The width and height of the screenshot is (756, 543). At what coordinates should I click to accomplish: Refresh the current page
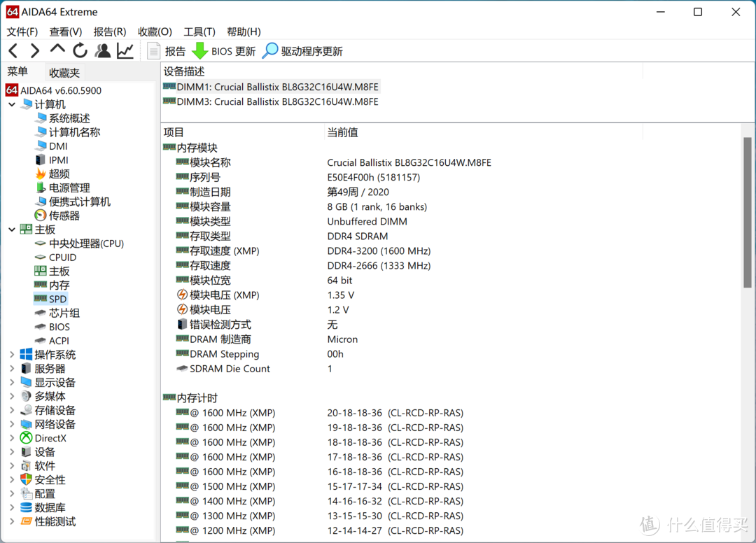(x=80, y=50)
